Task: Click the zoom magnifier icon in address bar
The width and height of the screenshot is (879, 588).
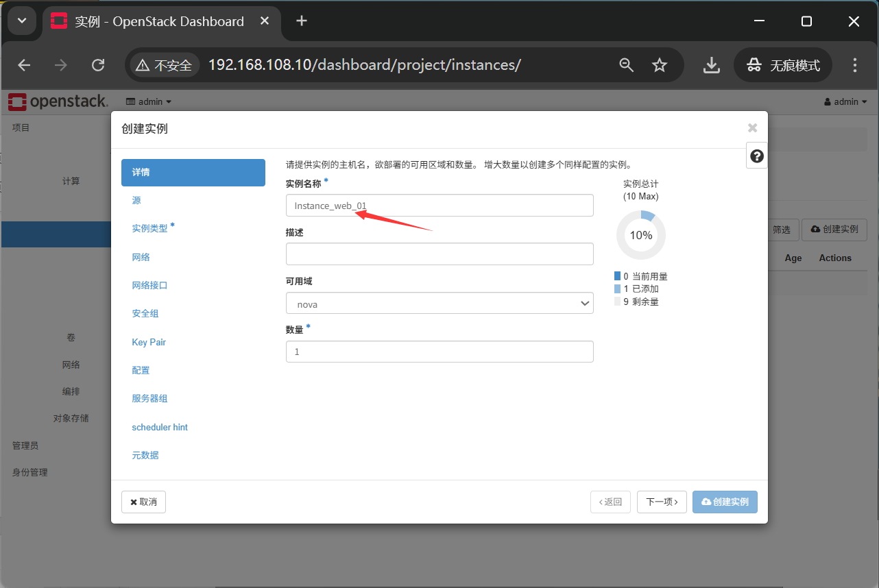Action: (626, 65)
